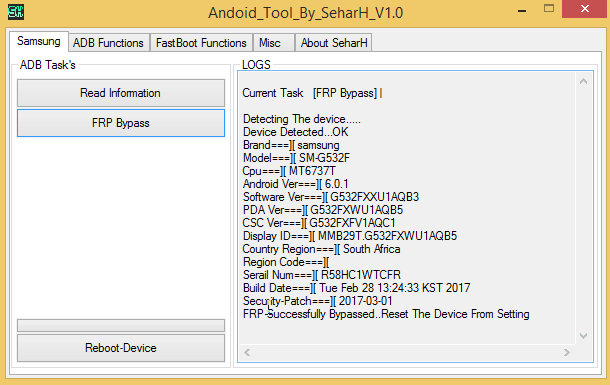This screenshot has height=385, width=610.
Task: Start the FRP Bypass task
Action: (121, 123)
